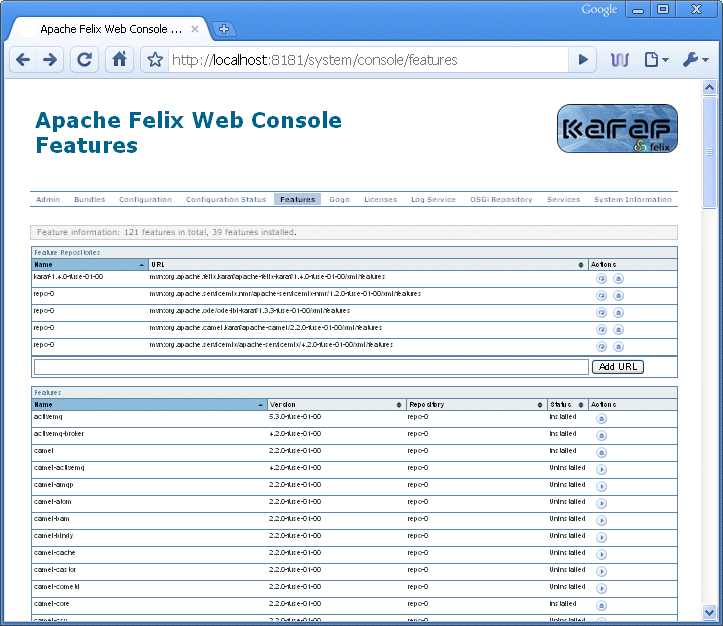
Task: Select the Features tab
Action: (297, 200)
